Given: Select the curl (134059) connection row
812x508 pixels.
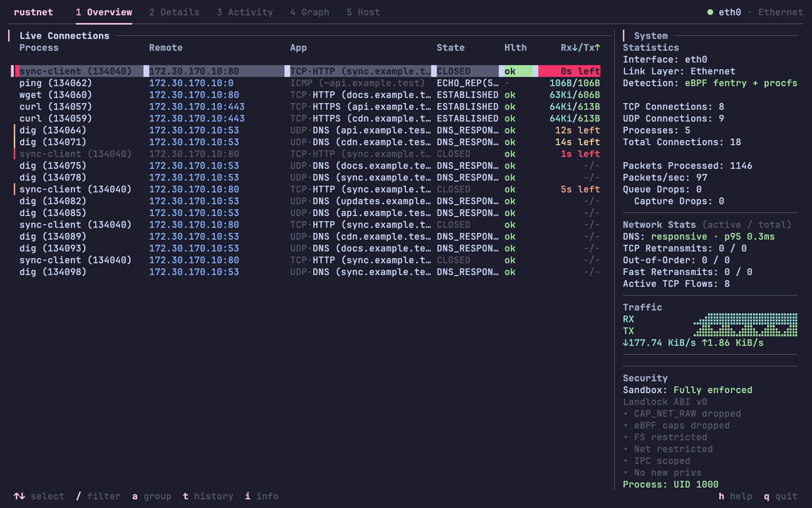Looking at the screenshot, I should [x=307, y=118].
